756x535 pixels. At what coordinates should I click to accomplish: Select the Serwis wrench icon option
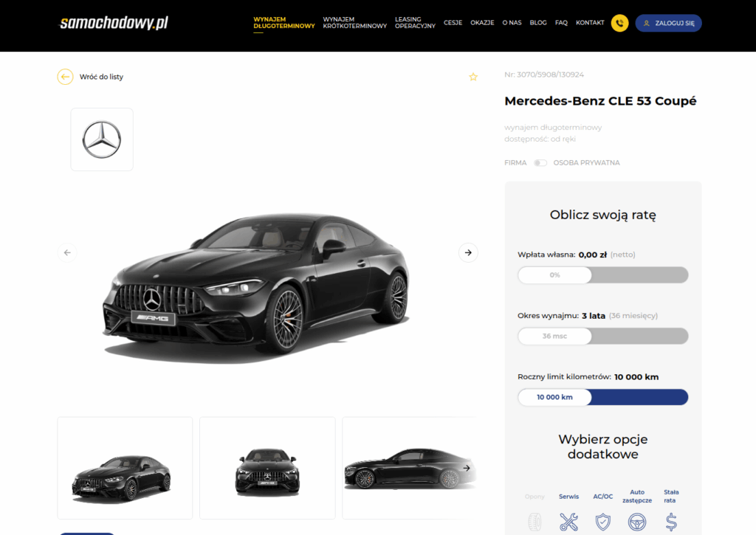568,521
